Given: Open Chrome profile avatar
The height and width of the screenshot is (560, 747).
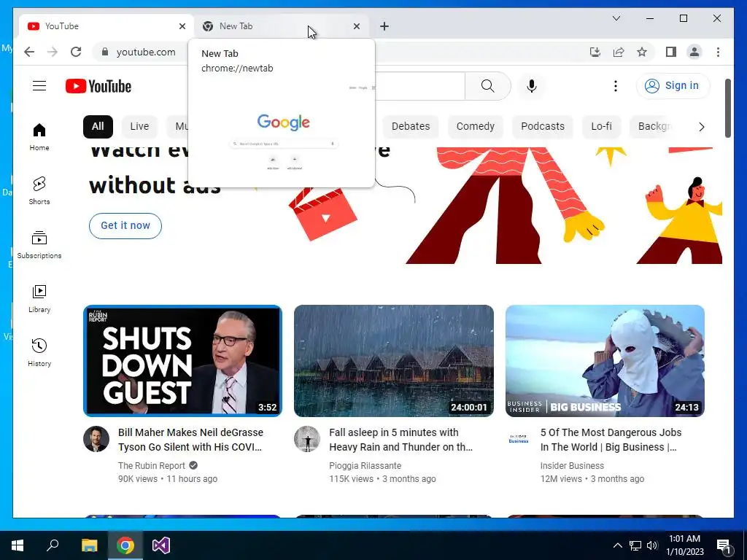Looking at the screenshot, I should (694, 52).
